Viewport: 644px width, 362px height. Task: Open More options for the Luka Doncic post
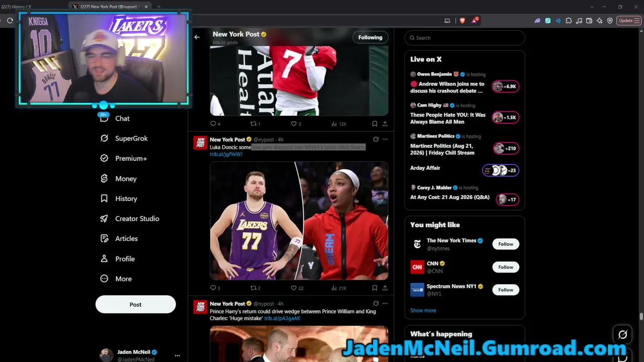coord(385,139)
